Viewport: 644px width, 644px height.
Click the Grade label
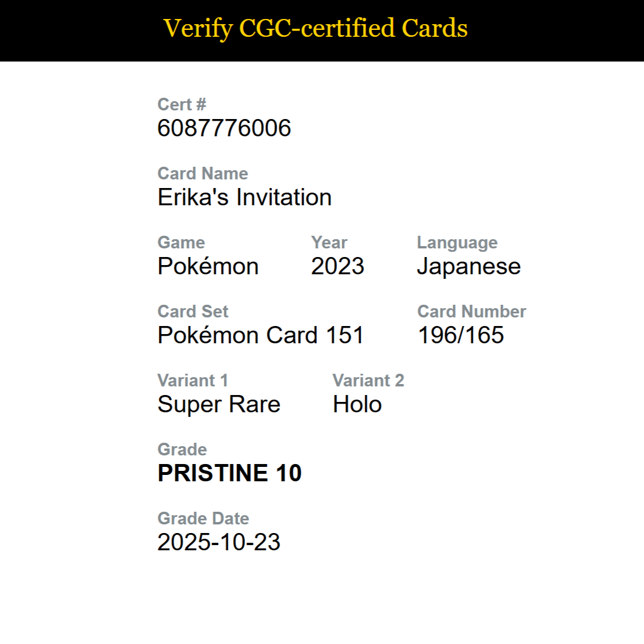click(182, 449)
